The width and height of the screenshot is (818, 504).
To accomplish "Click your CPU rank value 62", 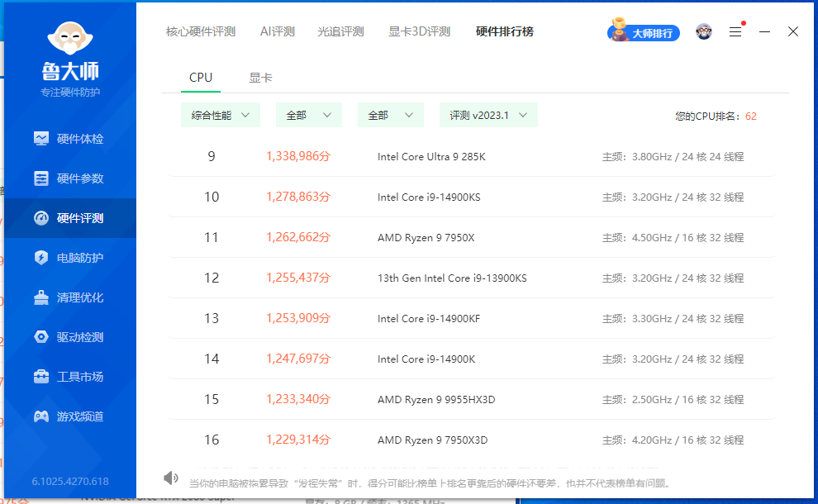I will coord(751,116).
